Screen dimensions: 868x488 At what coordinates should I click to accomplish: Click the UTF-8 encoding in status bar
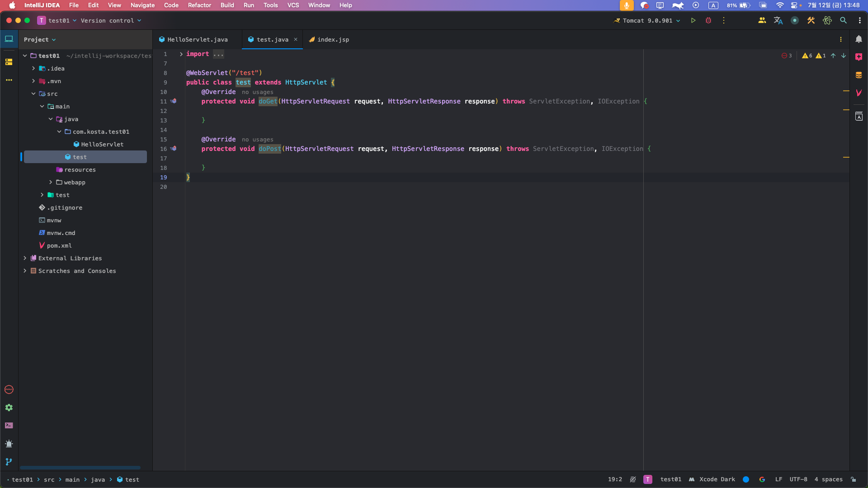click(798, 479)
